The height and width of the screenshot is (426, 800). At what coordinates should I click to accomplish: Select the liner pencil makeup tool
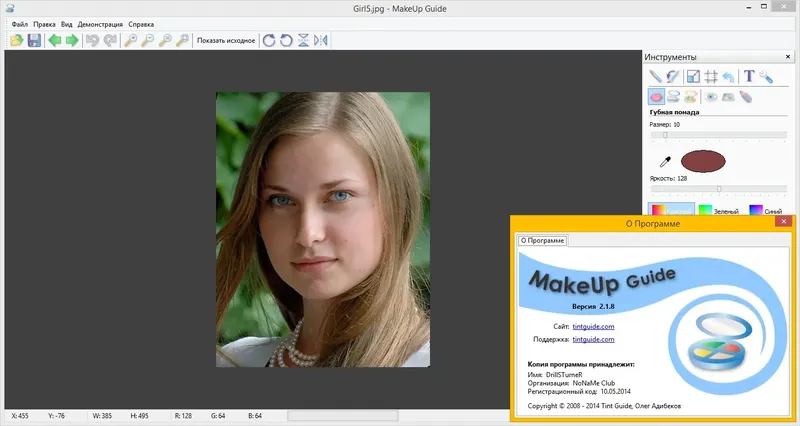pyautogui.click(x=745, y=96)
